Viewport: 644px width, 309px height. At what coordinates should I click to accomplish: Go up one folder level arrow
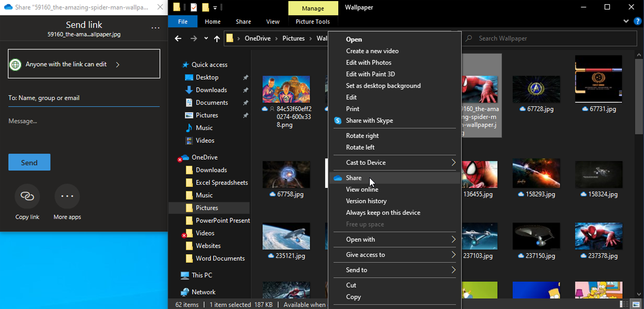point(217,39)
